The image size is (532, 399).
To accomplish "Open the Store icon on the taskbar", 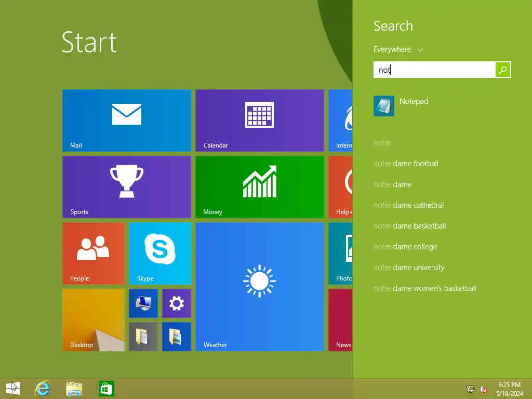I will click(x=106, y=389).
